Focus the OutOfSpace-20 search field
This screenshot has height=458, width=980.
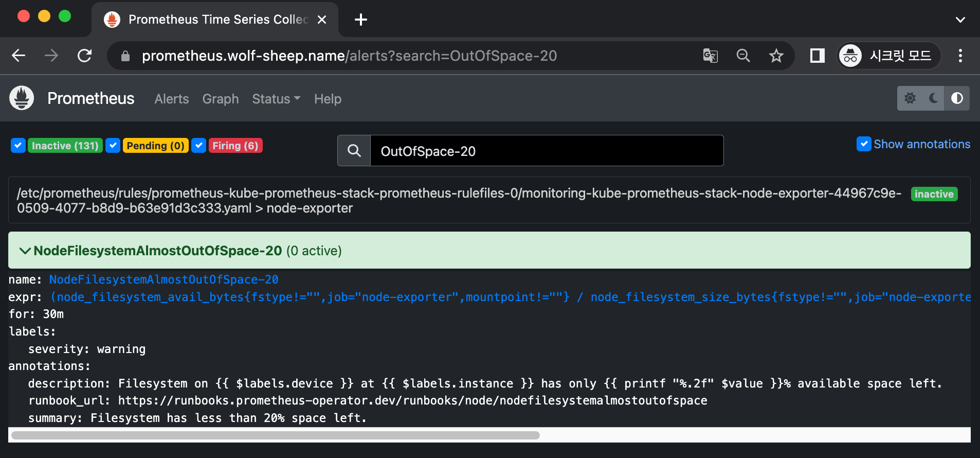tap(547, 151)
